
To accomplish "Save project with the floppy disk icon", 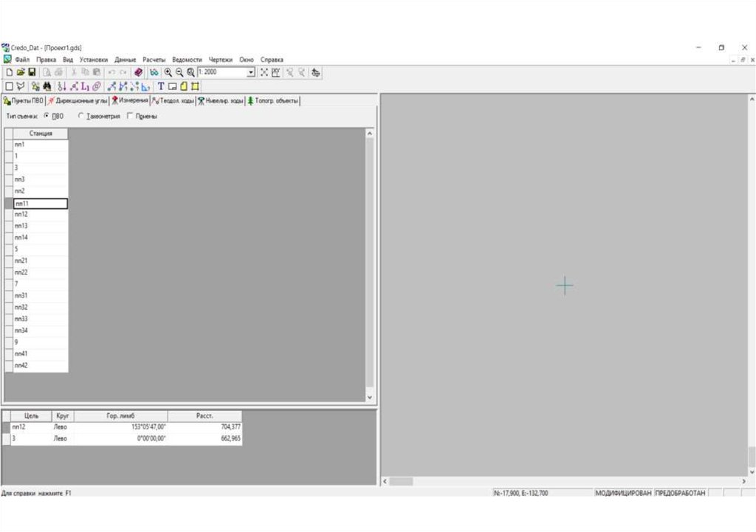I will [x=32, y=72].
